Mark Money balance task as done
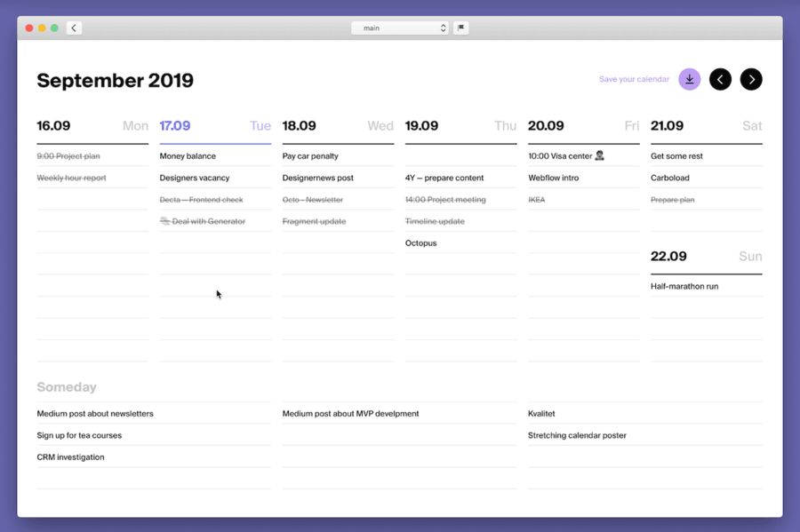This screenshot has height=532, width=800. (188, 156)
